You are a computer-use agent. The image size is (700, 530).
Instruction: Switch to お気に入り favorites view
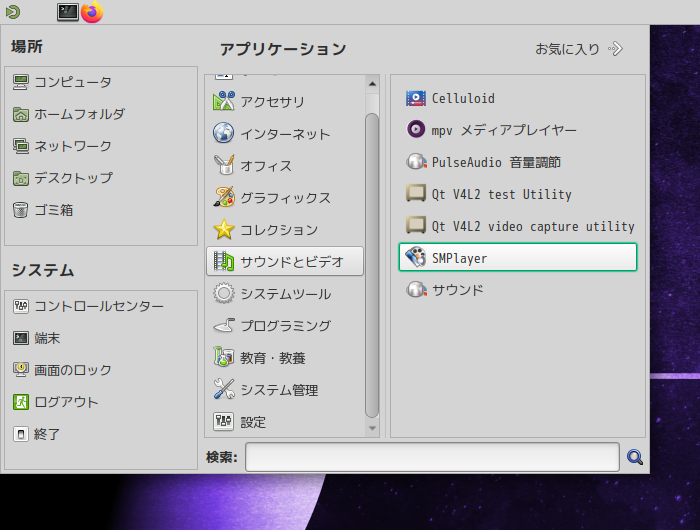(579, 49)
